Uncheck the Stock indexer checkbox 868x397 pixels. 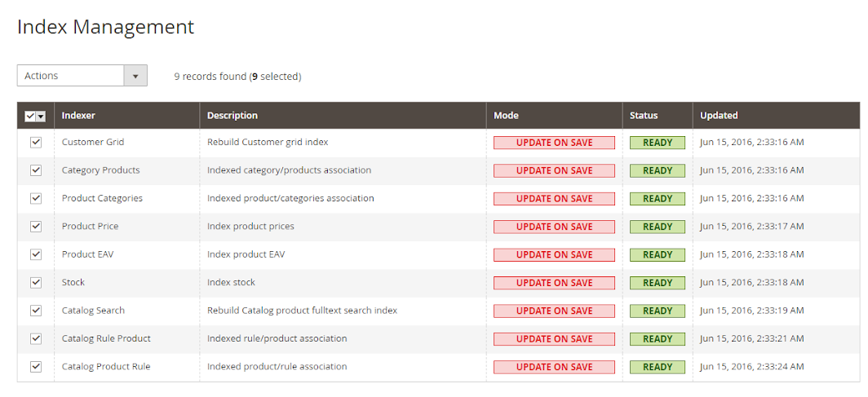(36, 282)
